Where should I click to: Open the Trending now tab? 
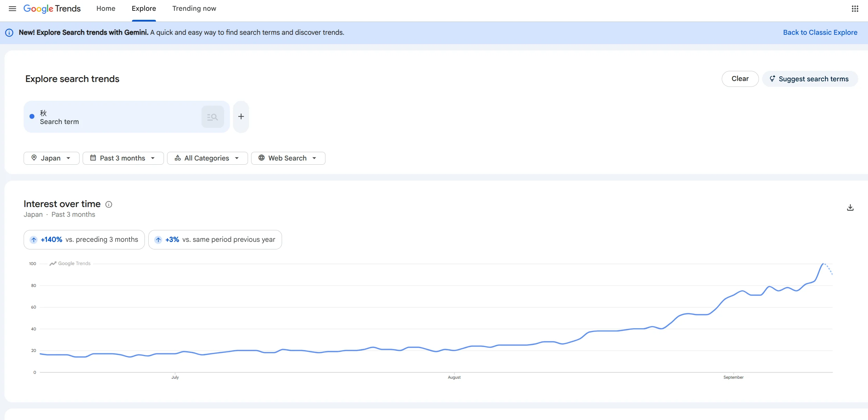click(194, 9)
